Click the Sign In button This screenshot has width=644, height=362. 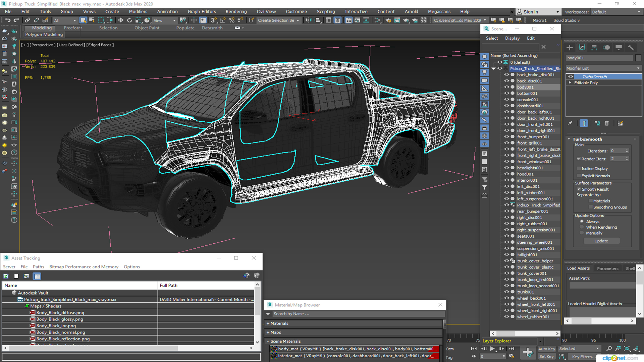538,12
